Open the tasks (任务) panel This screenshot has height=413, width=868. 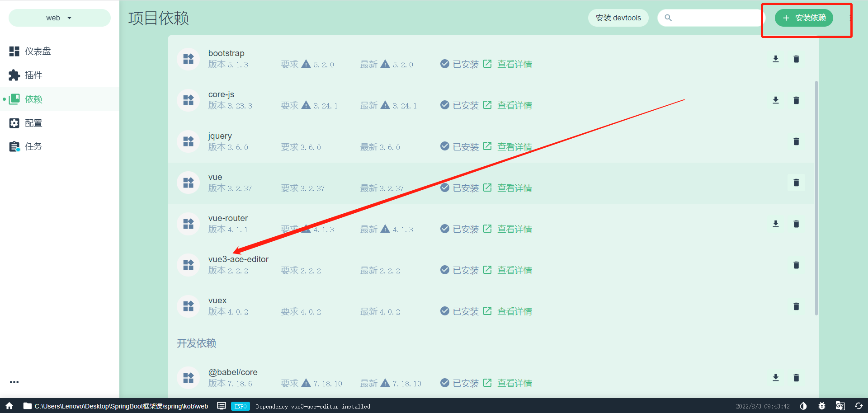(34, 146)
